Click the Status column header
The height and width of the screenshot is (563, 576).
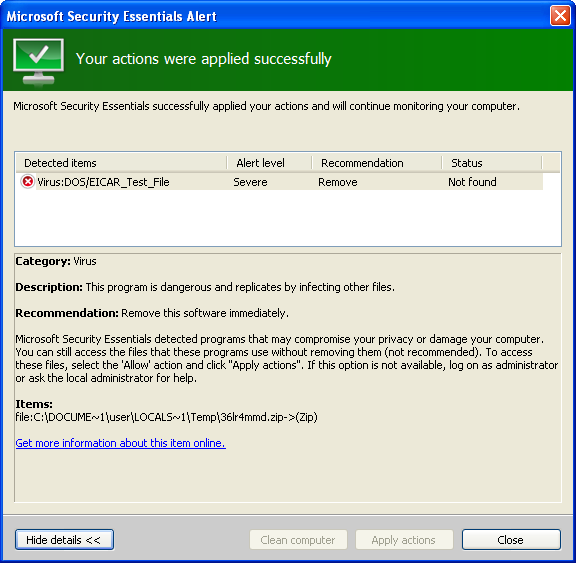point(492,163)
